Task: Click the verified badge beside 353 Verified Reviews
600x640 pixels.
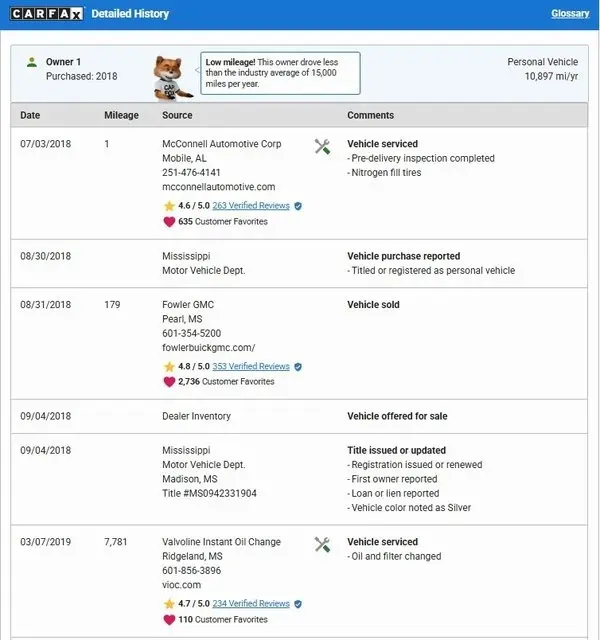Action: [x=298, y=366]
